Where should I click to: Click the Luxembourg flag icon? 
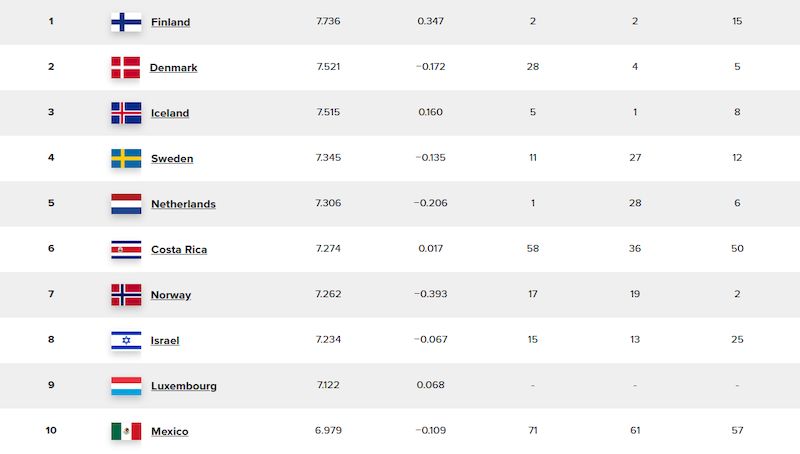[126, 386]
